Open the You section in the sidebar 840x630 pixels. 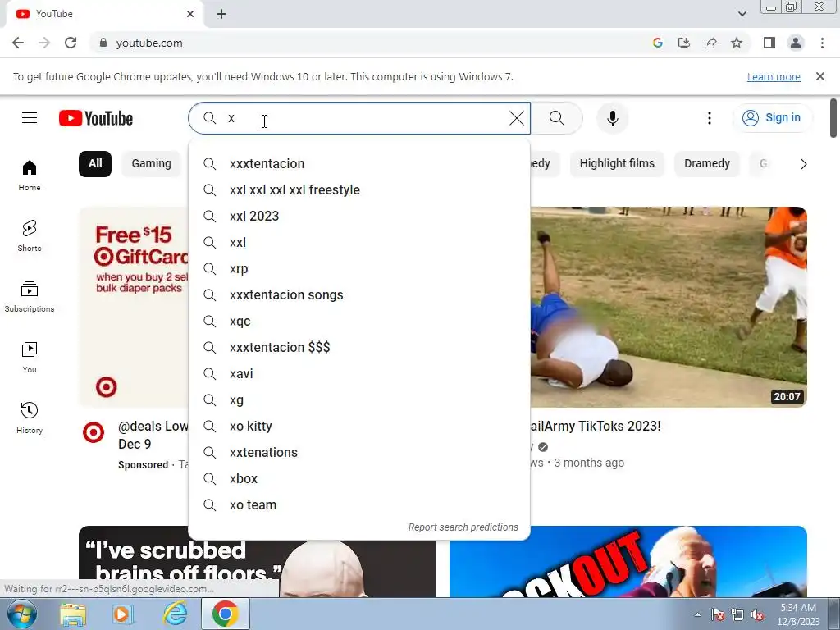[x=30, y=358]
